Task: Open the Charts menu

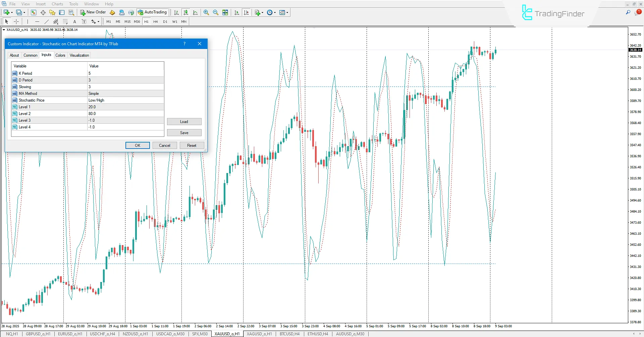Action: coord(57,4)
